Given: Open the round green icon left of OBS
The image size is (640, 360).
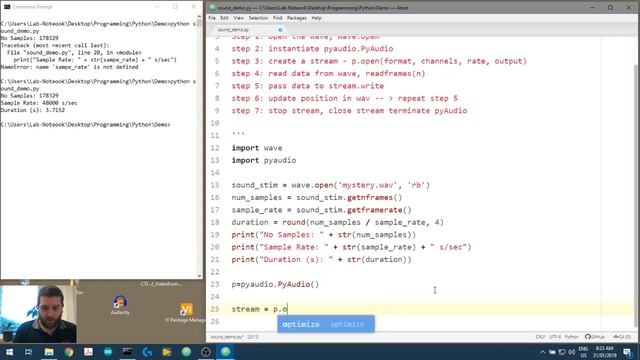Looking at the screenshot, I should pyautogui.click(x=186, y=352).
